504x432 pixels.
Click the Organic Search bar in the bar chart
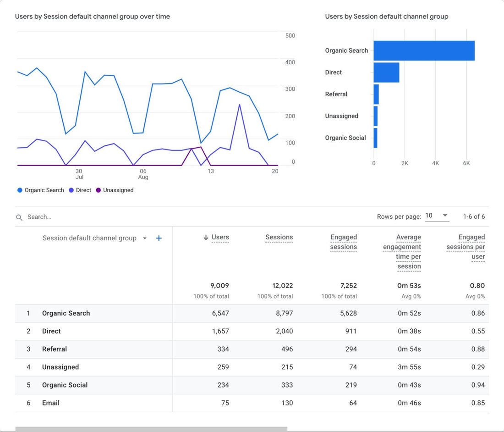pos(424,50)
